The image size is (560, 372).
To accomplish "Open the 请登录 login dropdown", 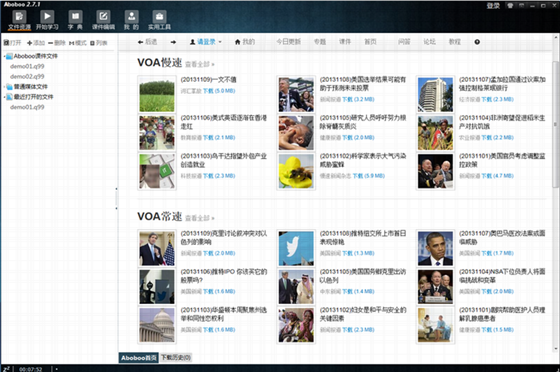I will [x=205, y=42].
